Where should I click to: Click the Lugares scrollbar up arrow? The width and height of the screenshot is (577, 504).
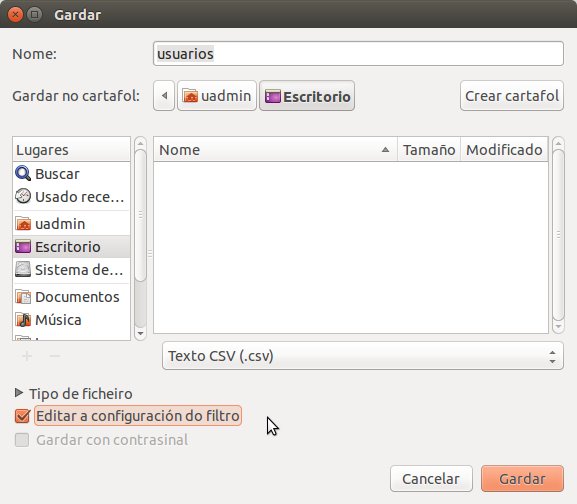[x=140, y=143]
